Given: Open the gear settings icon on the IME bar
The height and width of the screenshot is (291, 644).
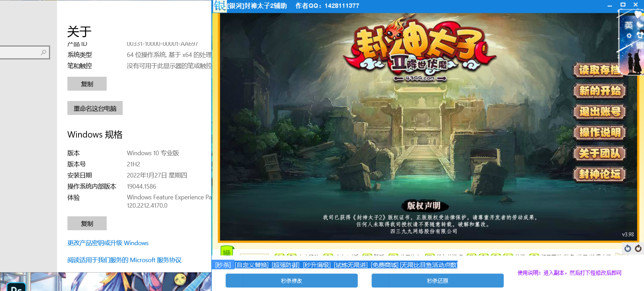Looking at the screenshot, I should 629,36.
